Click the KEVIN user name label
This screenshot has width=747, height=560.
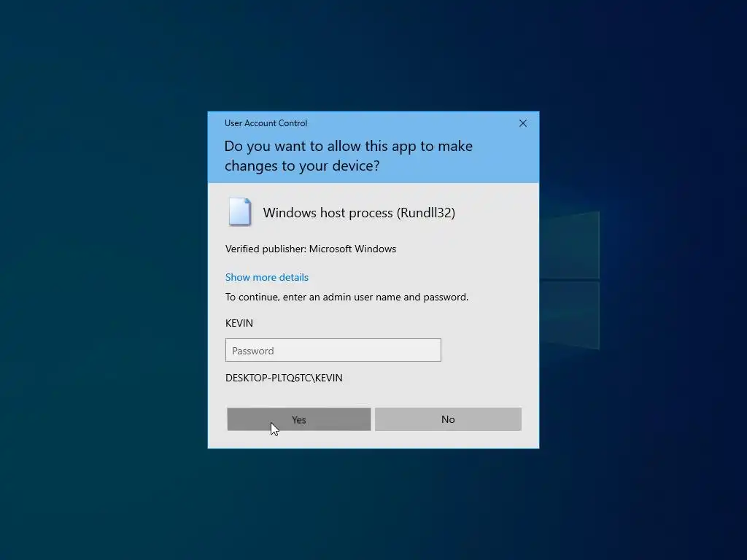pos(239,323)
